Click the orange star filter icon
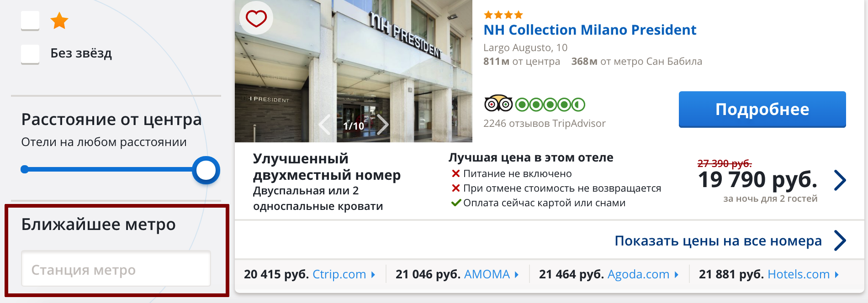Viewport: 868px width, 303px height. pyautogui.click(x=59, y=21)
